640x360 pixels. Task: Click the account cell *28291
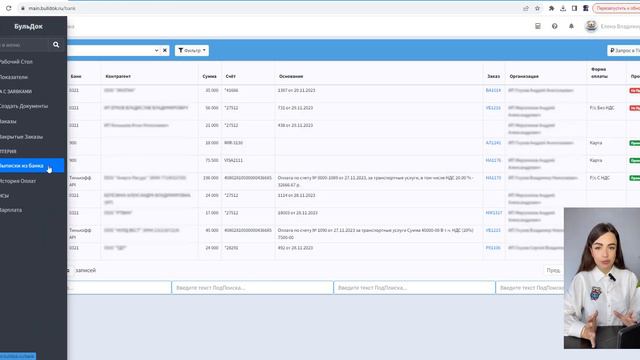(231, 248)
